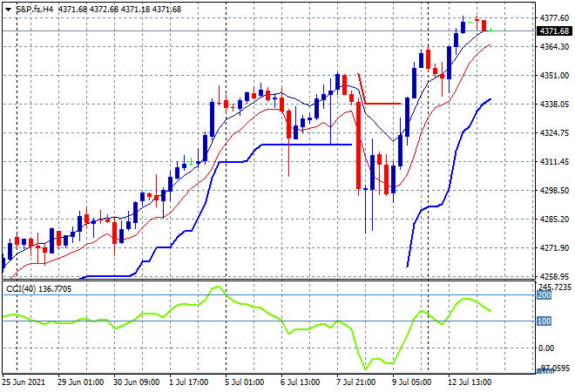
Task: Select the 7 Jul 21:00 time axis label
Action: click(x=355, y=382)
